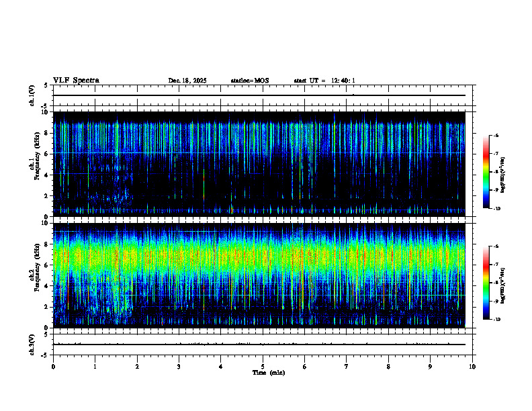Click tick label "3" on the time axis
This screenshot has width=532, height=411.
[179, 367]
